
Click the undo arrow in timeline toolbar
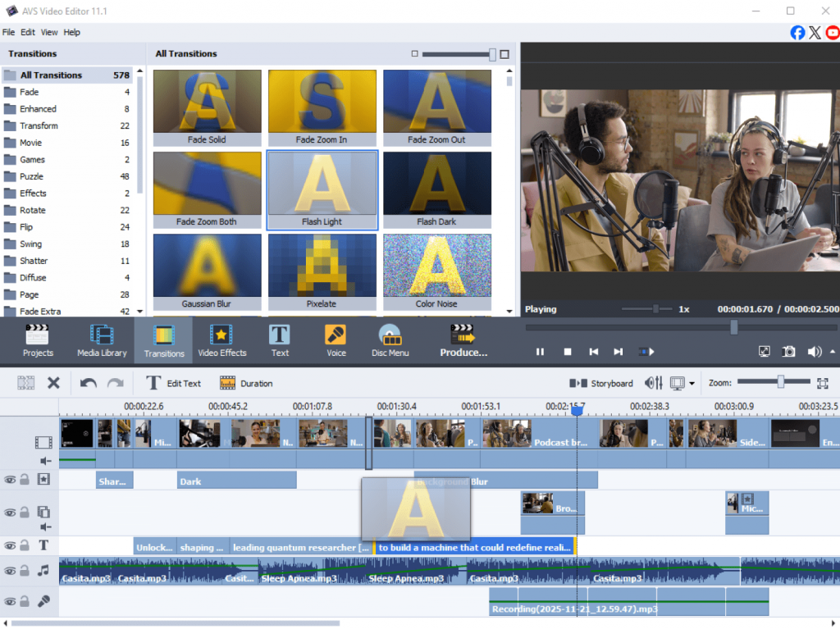88,383
